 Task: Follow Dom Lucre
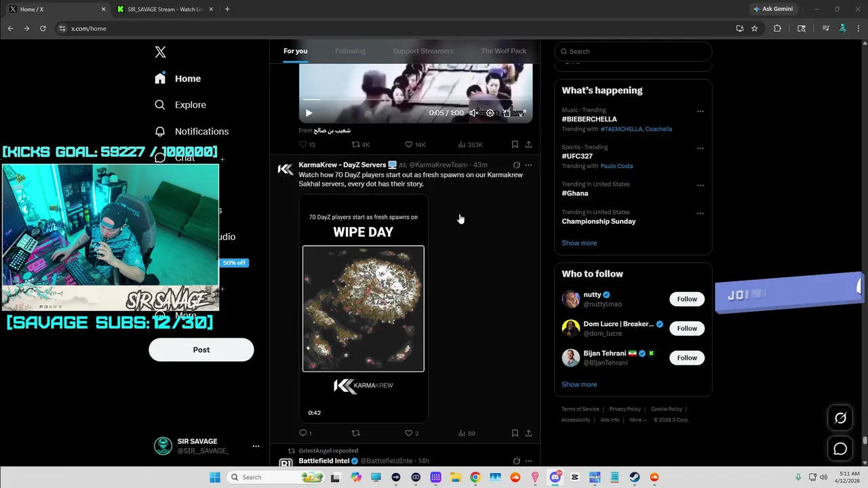click(x=687, y=329)
